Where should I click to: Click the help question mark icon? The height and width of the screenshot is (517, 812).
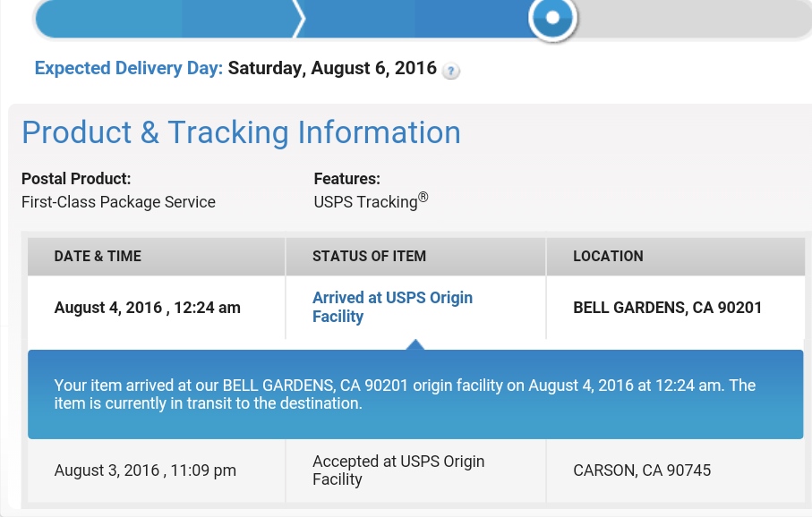click(x=451, y=71)
